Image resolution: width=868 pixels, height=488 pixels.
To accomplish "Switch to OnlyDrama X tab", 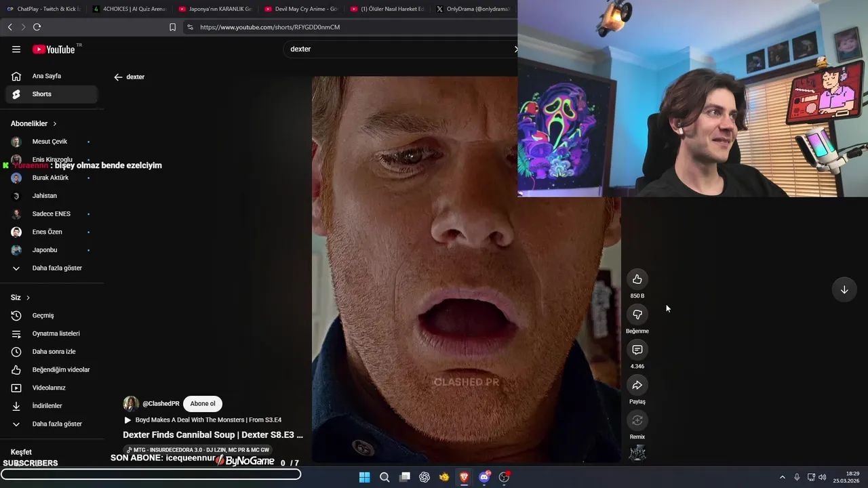I will coord(473,9).
